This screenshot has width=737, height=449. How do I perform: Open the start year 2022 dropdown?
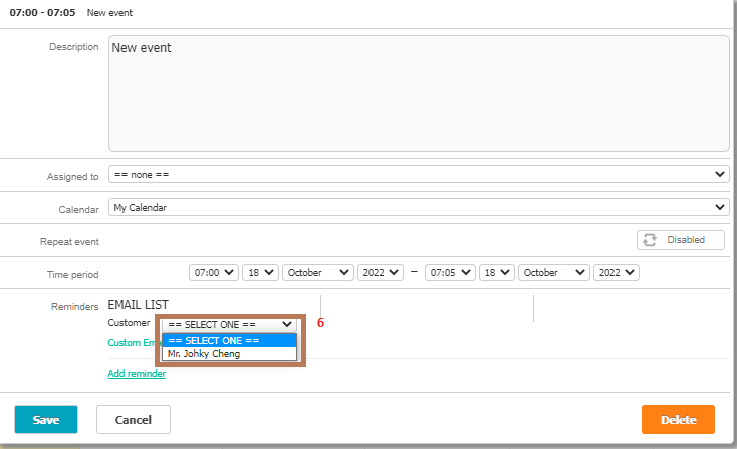click(x=381, y=272)
